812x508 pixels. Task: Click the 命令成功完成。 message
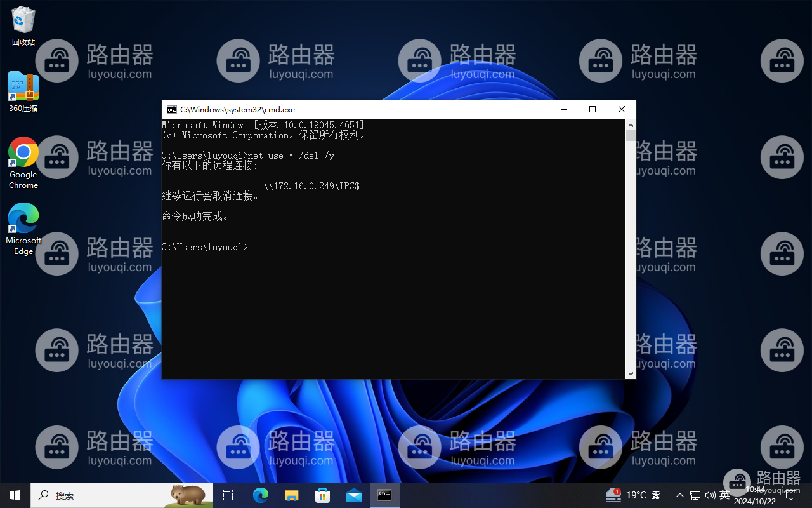coord(195,217)
